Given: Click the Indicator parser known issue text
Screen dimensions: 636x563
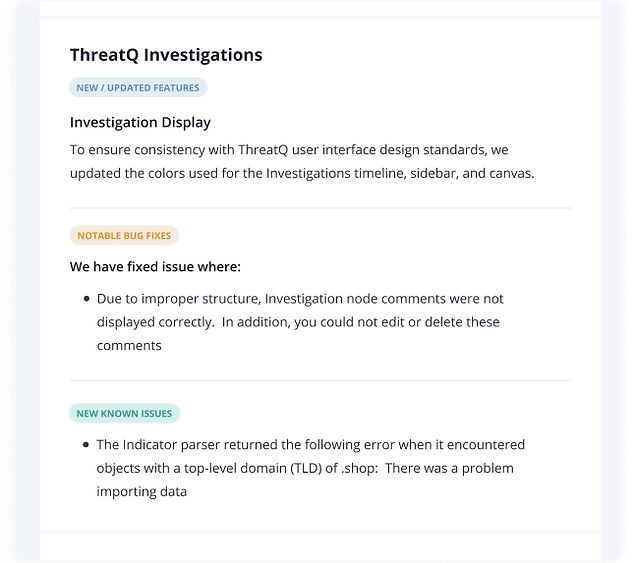Looking at the screenshot, I should pyautogui.click(x=311, y=468).
